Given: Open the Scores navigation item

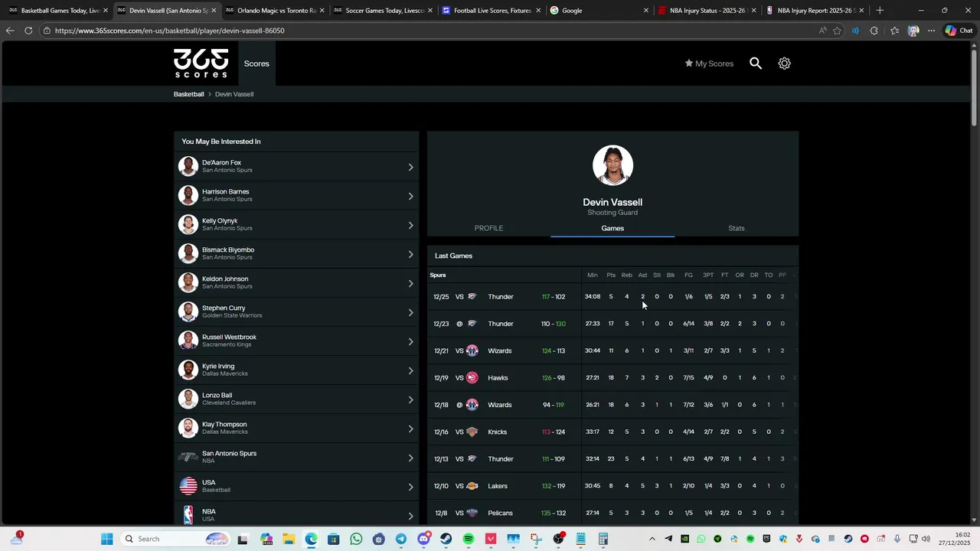Looking at the screenshot, I should 256,64.
